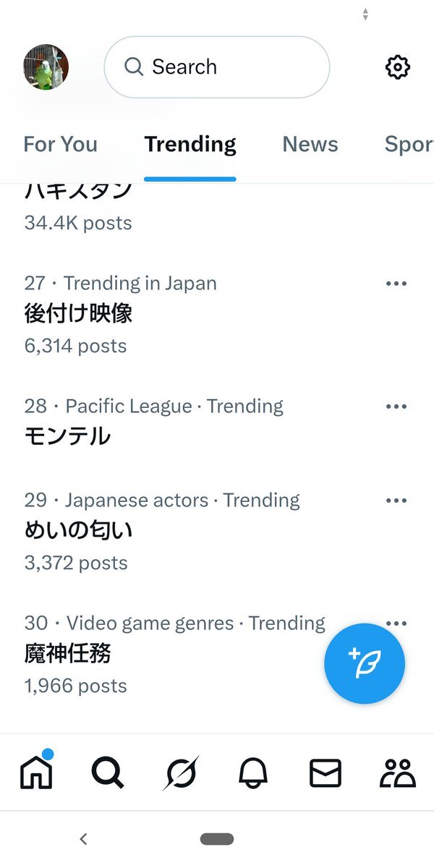This screenshot has height=868, width=434.
Task: Open the Grok icon in bottom bar
Action: click(180, 773)
